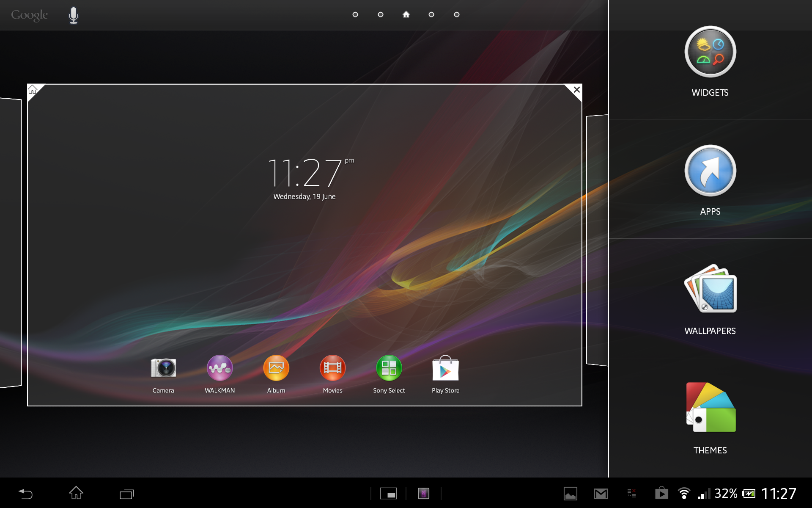
Task: Jump to the first home pane dot
Action: [x=355, y=14]
